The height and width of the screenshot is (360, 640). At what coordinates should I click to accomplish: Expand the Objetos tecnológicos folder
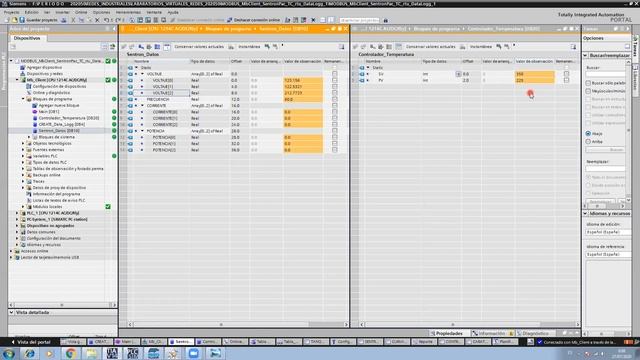click(23, 144)
